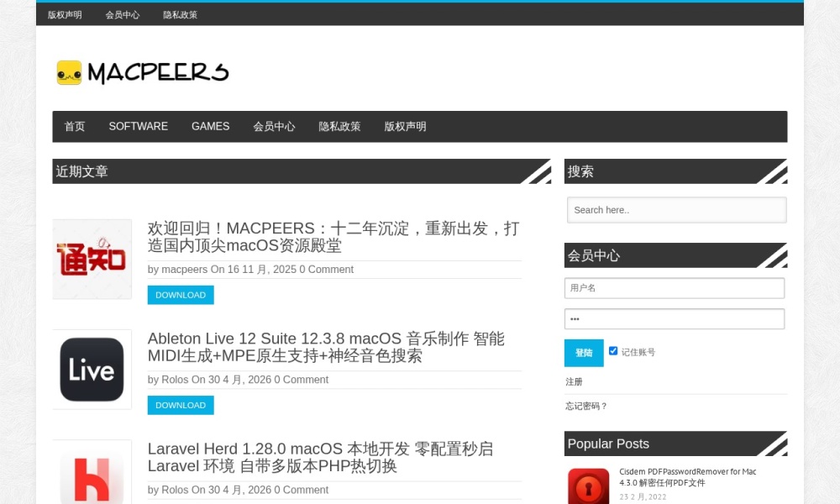Open 版权声明 in main navigation bar
The image size is (840, 504).
(405, 126)
